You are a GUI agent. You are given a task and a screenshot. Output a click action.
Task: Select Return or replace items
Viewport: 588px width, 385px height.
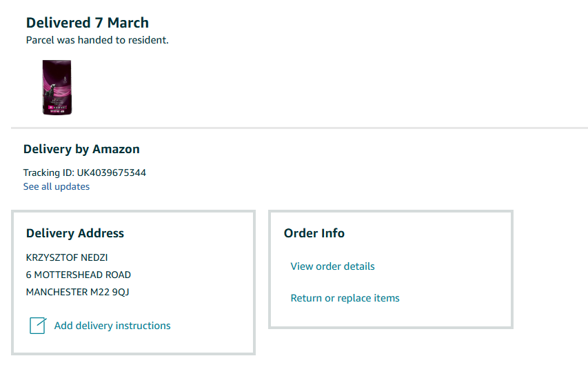tap(345, 298)
